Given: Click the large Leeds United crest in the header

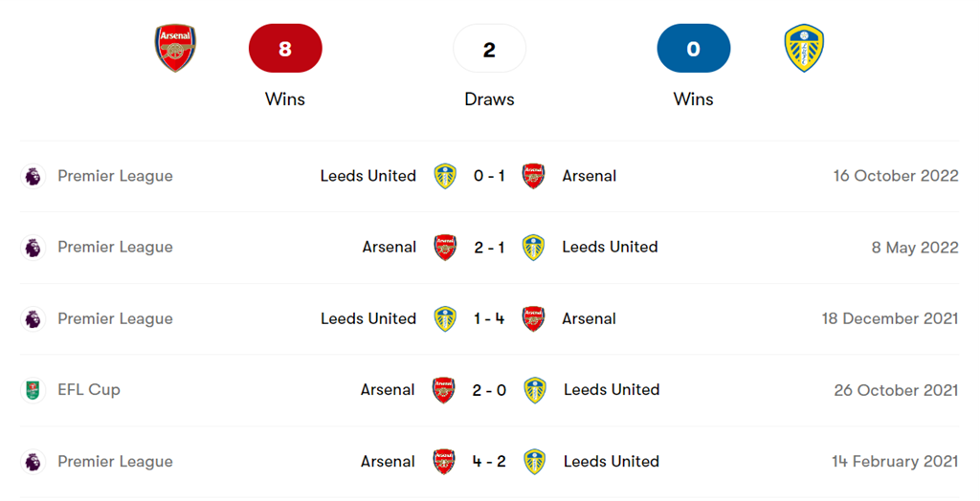Looking at the screenshot, I should tap(804, 49).
